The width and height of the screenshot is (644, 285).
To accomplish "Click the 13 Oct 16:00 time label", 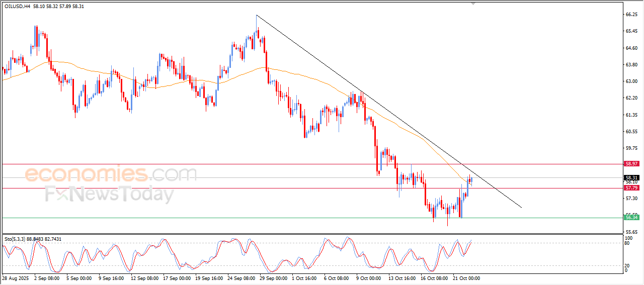I will (402, 278).
